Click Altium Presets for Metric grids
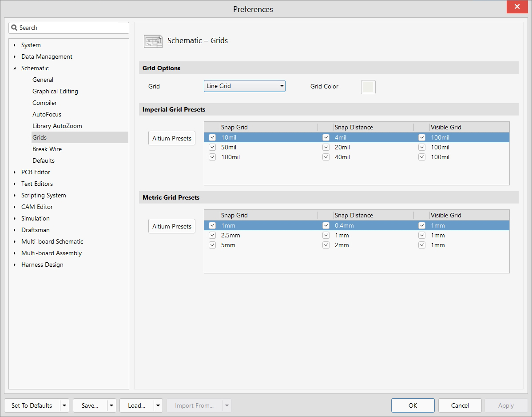The width and height of the screenshot is (532, 417). [x=172, y=226]
